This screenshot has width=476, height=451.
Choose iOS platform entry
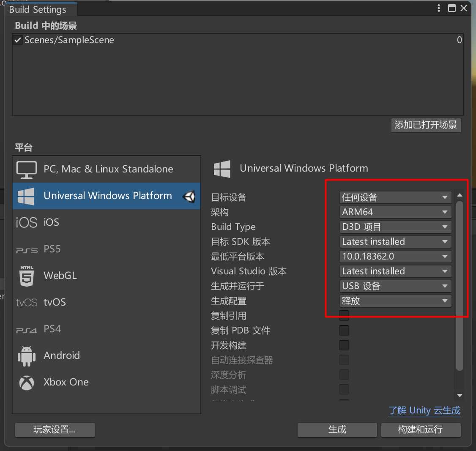coord(107,222)
